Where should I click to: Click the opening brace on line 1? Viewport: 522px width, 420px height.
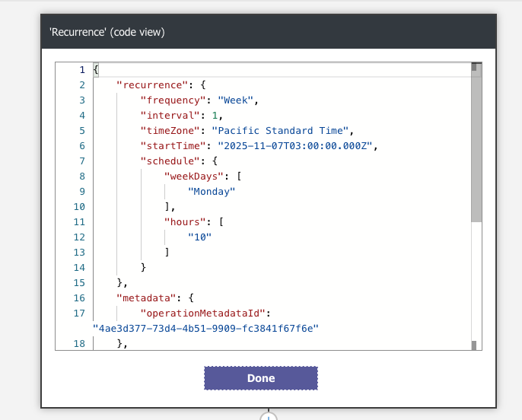pos(96,70)
